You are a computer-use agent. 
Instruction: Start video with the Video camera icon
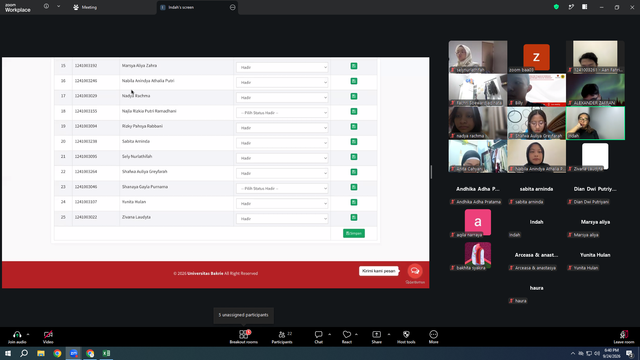(x=48, y=334)
